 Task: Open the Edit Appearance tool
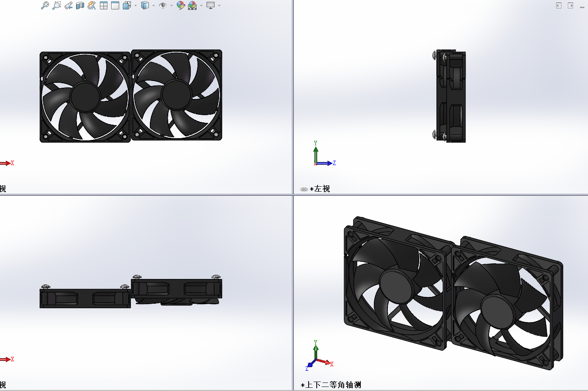pos(181,5)
